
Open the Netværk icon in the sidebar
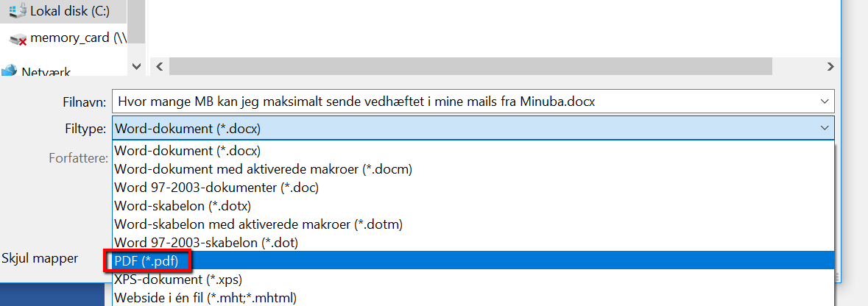point(9,71)
